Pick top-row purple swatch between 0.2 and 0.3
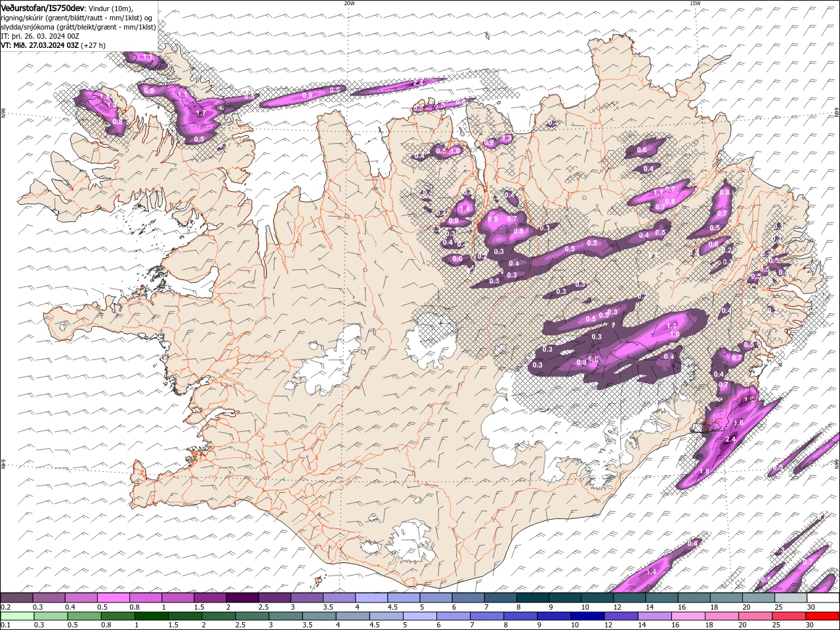 [x=16, y=598]
